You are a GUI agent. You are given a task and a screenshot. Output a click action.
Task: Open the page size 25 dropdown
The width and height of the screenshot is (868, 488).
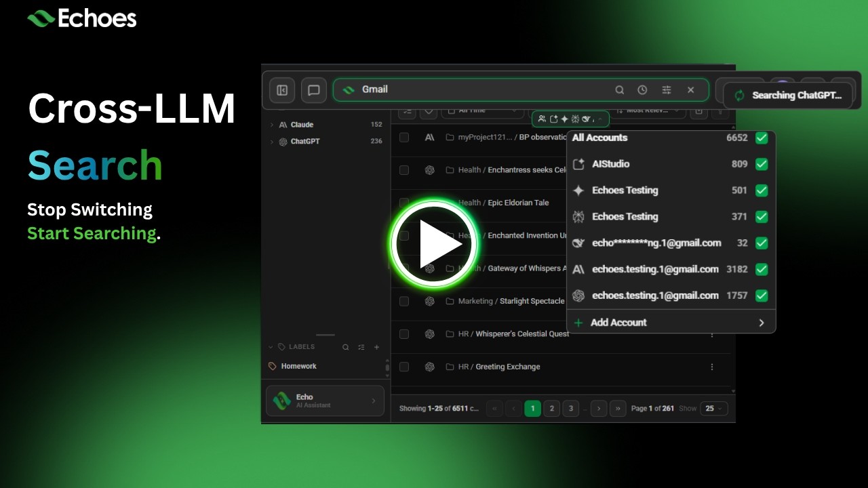[x=714, y=409]
